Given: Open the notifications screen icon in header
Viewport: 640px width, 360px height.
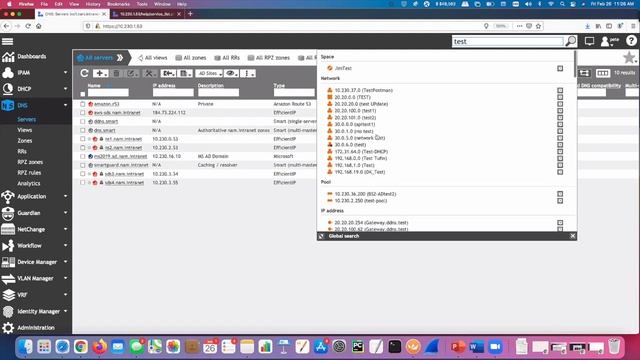Looking at the screenshot, I should click(x=589, y=41).
